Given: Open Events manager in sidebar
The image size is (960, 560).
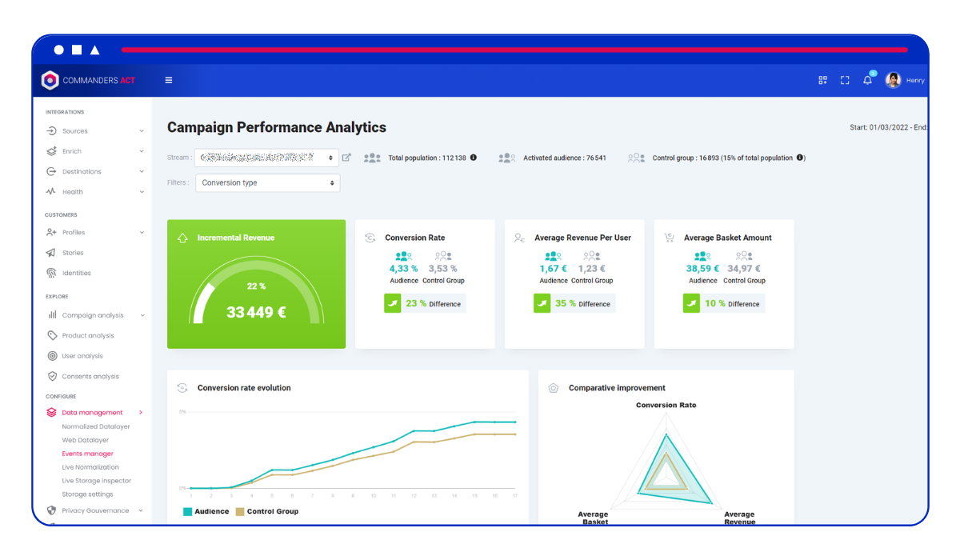Looking at the screenshot, I should click(x=87, y=454).
